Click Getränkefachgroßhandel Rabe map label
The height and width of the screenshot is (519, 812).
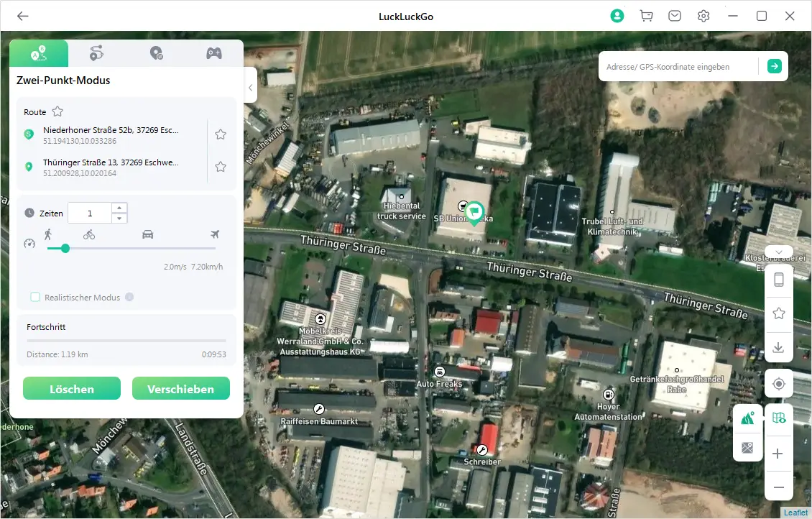(676, 384)
